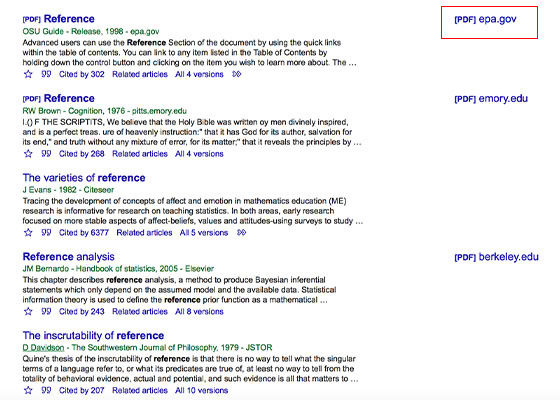560x400 pixels.
Task: Open the berkeley.edu PDF link
Action: 496,257
